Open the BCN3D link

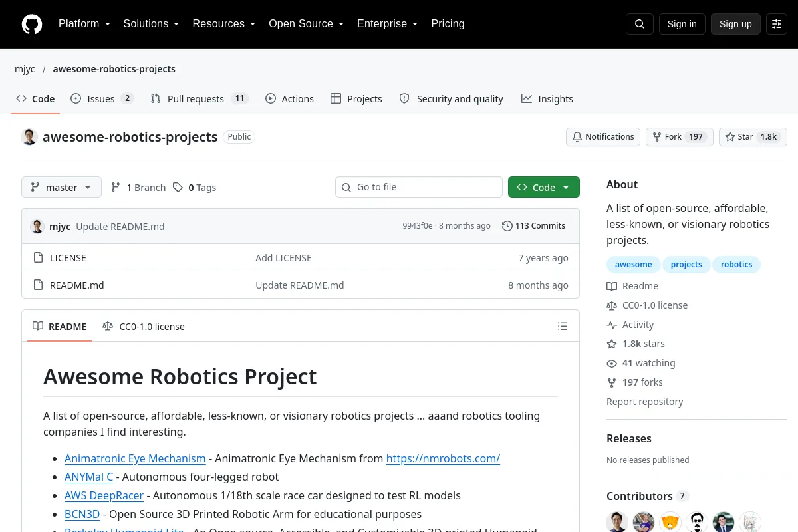[x=82, y=514]
